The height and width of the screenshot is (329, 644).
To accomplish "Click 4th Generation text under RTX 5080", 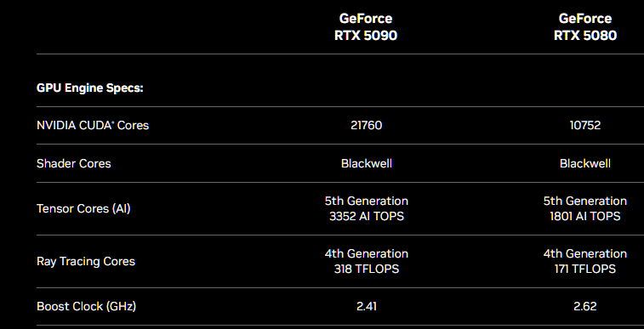I will [x=585, y=254].
